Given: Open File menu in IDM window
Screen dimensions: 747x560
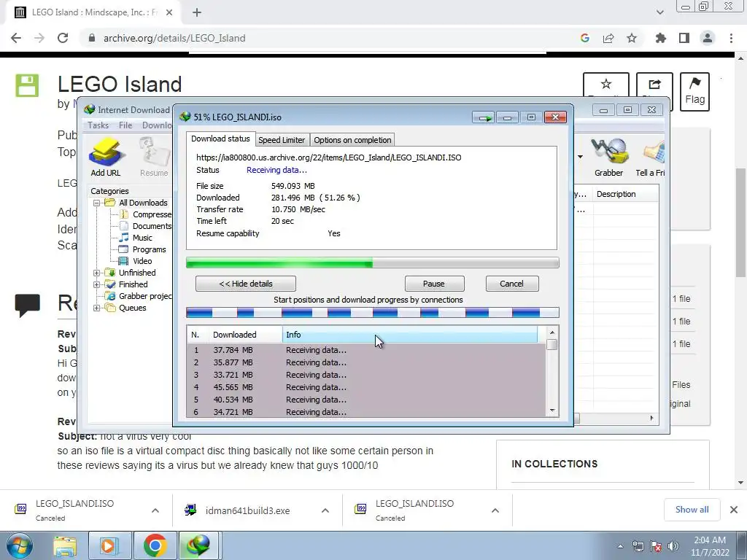Looking at the screenshot, I should (125, 125).
